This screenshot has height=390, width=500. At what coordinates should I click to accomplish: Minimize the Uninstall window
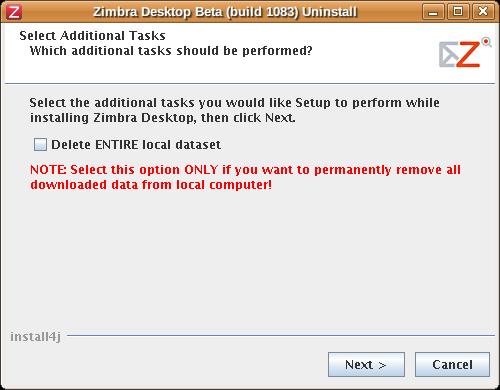click(x=433, y=12)
